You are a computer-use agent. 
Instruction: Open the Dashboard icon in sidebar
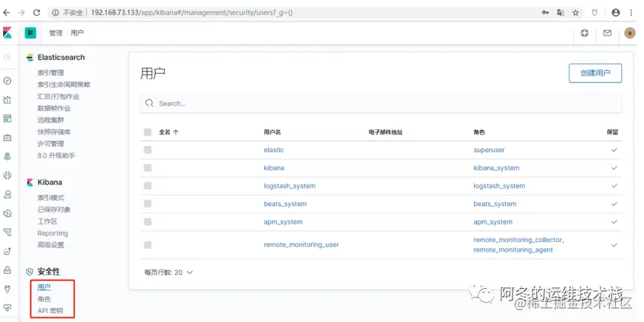click(7, 118)
